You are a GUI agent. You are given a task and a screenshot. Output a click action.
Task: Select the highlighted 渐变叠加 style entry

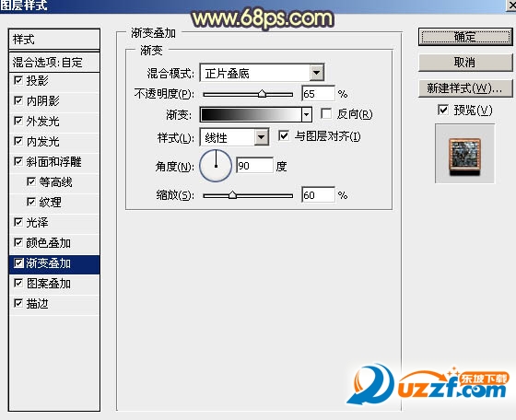[54, 264]
